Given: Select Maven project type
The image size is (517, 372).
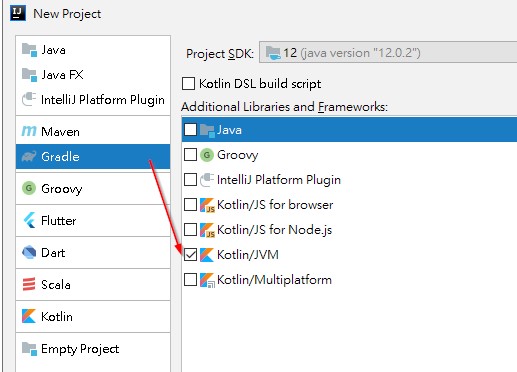Looking at the screenshot, I should point(93,131).
